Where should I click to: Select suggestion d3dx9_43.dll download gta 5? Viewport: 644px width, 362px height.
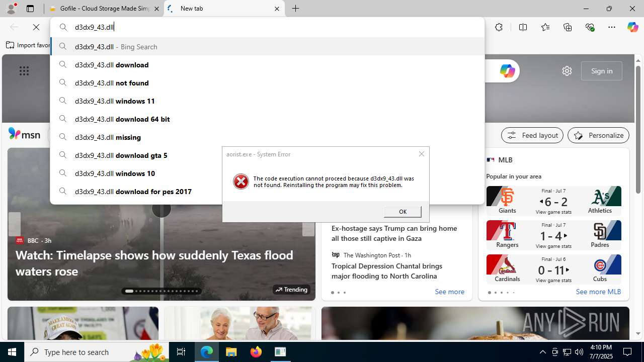(136, 155)
